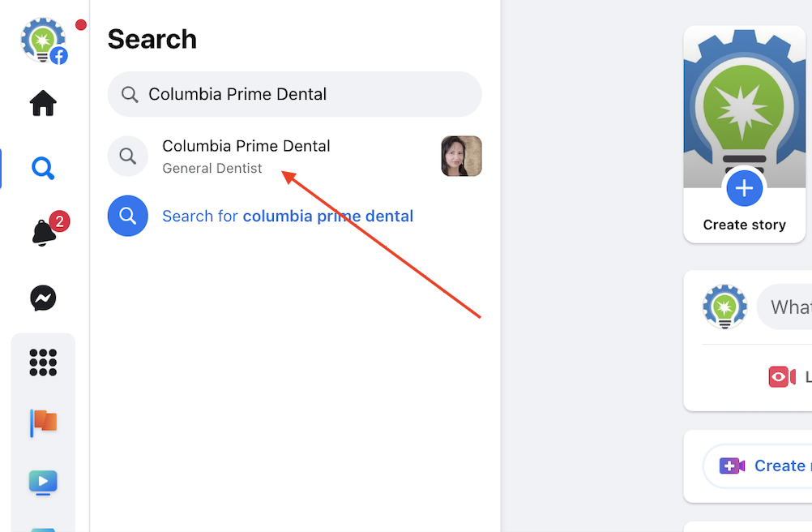Select the "Columbia Prime Dental" General Dentist suggestion
This screenshot has width=812, height=532.
click(246, 155)
